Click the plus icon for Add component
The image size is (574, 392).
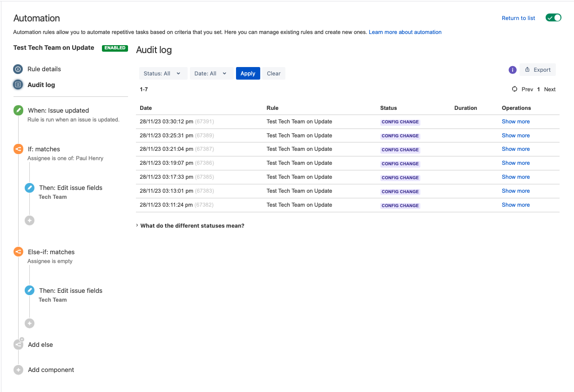click(x=18, y=370)
